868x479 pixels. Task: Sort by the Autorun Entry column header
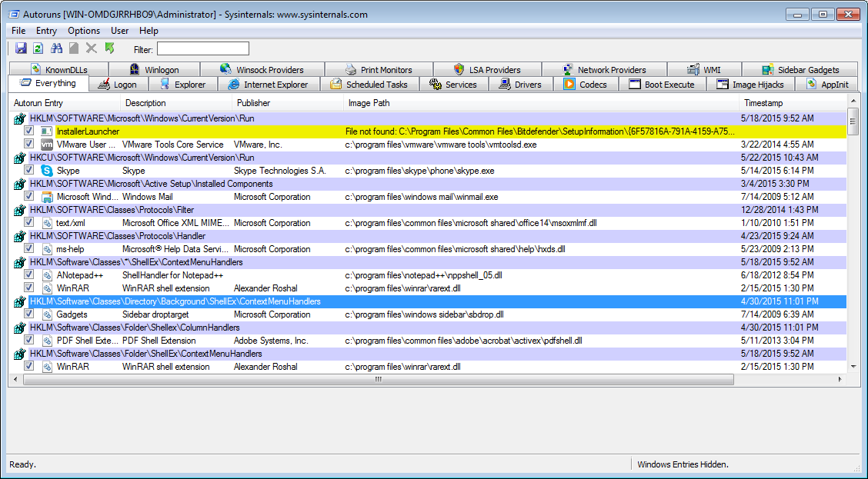coord(65,103)
